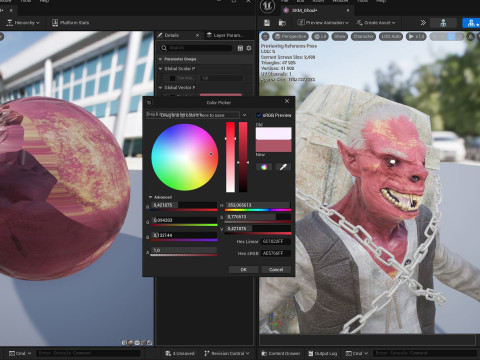Open the left Cmd console dropdown
Viewport: 480px width, 360px height.
[x=20, y=353]
